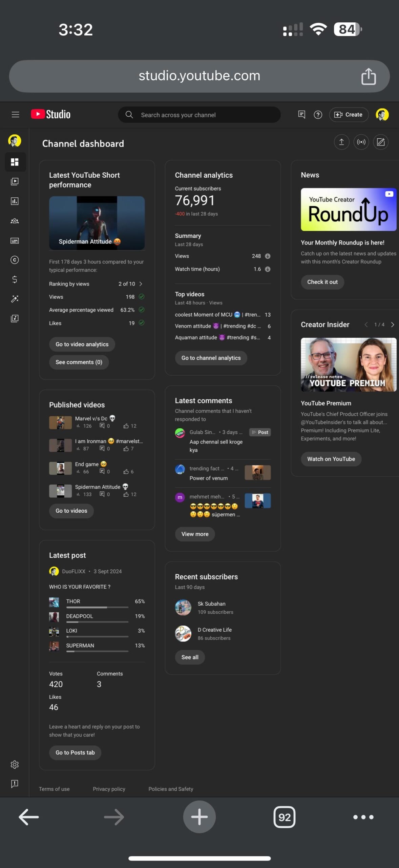Open the hamburger navigation menu

15,115
